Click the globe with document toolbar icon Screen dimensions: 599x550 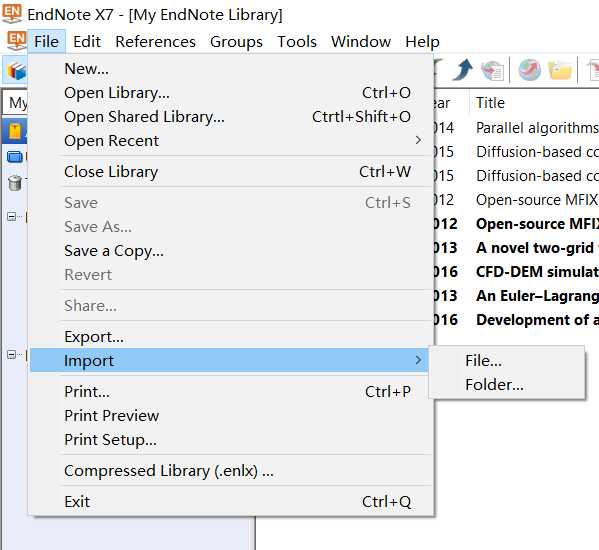click(493, 70)
